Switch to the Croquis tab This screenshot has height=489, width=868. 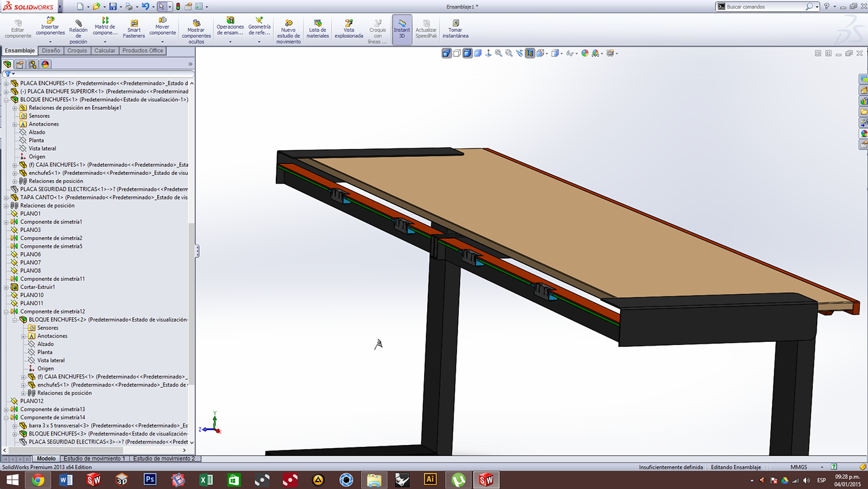click(77, 51)
